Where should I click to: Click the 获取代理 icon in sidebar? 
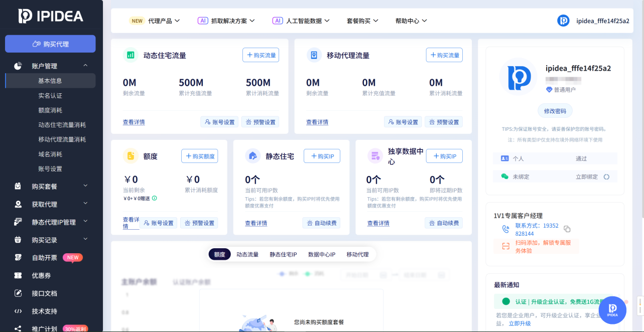[x=18, y=204]
